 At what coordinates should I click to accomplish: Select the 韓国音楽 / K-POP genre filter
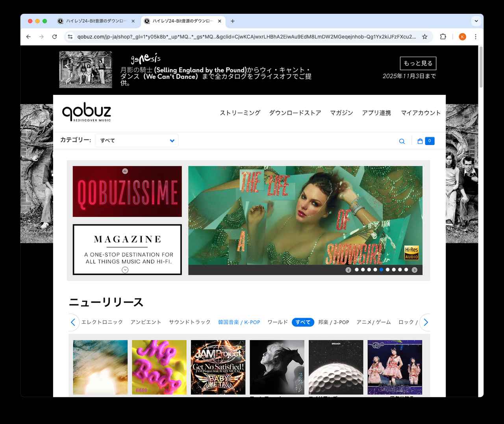[239, 322]
